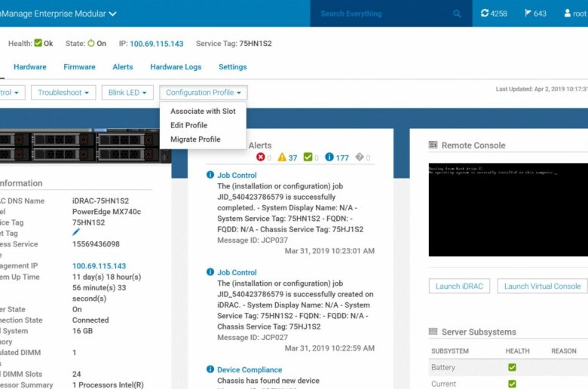Expand the Troubleshoot dropdown
The width and height of the screenshot is (588, 389).
(x=63, y=93)
